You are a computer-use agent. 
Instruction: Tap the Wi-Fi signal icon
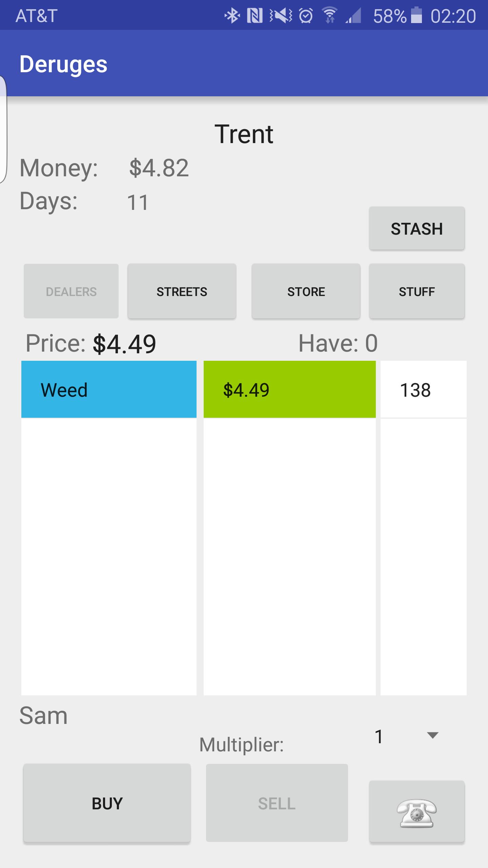(330, 16)
